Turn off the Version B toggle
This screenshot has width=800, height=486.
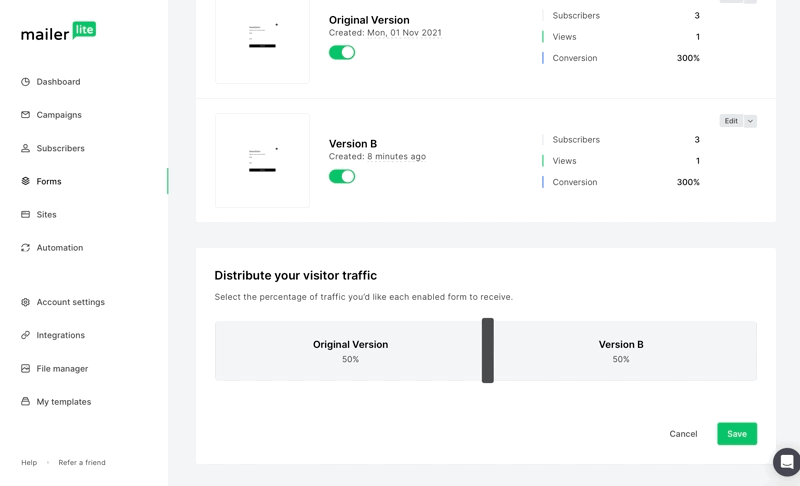(342, 176)
